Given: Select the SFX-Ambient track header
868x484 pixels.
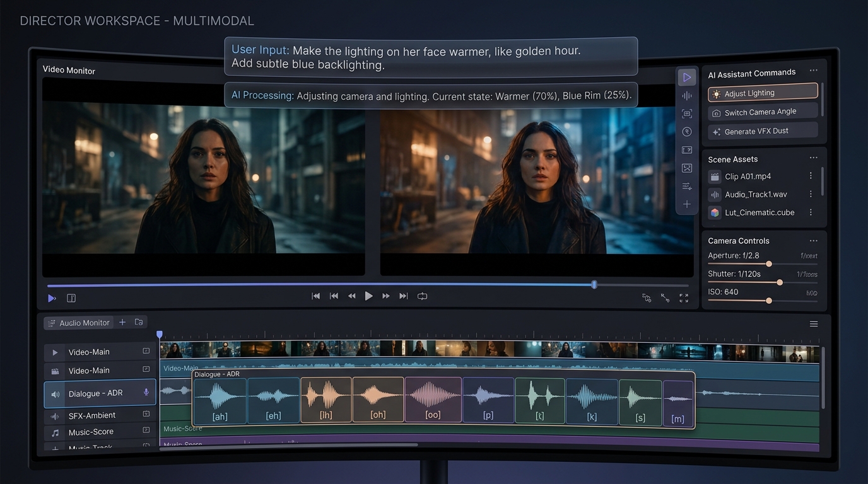Looking at the screenshot, I should 100,415.
